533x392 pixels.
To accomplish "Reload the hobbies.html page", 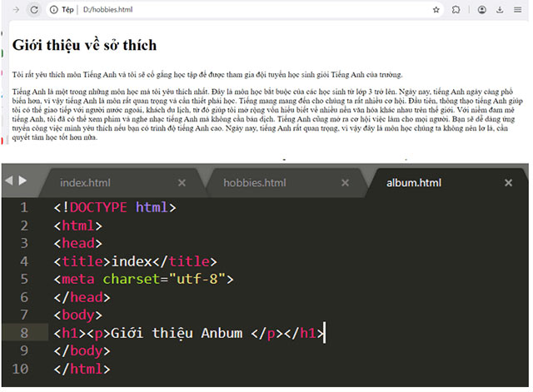I will pos(34,9).
